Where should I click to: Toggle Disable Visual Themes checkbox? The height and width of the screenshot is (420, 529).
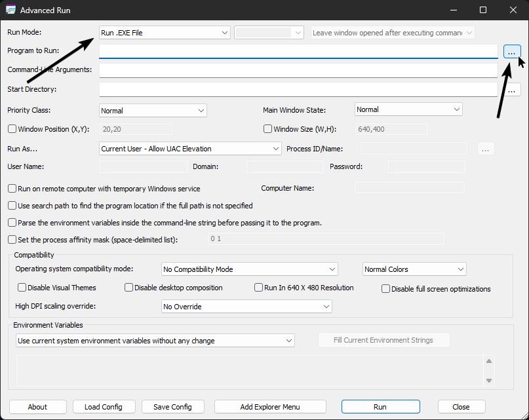tap(22, 288)
